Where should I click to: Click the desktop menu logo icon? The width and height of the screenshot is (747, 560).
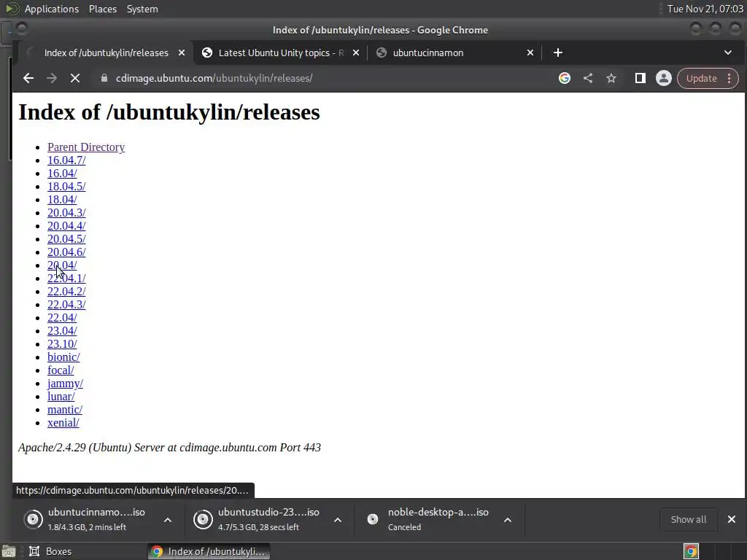point(12,9)
